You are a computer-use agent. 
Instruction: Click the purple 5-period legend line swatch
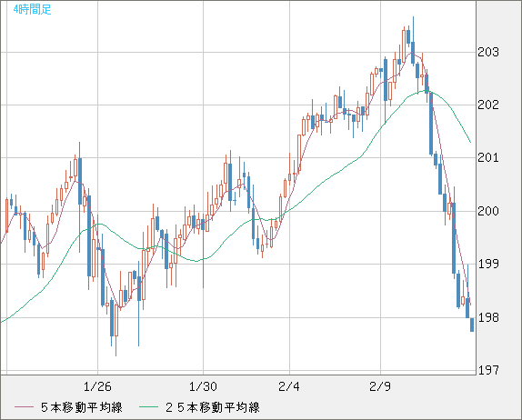click(24, 407)
